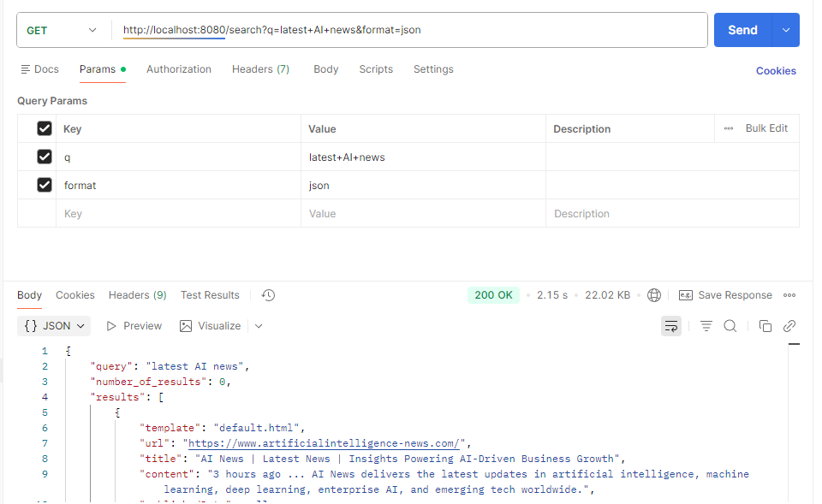Screen dimensions: 822x504
Task: Open three-dot menu next to Save Response
Action: coord(789,294)
